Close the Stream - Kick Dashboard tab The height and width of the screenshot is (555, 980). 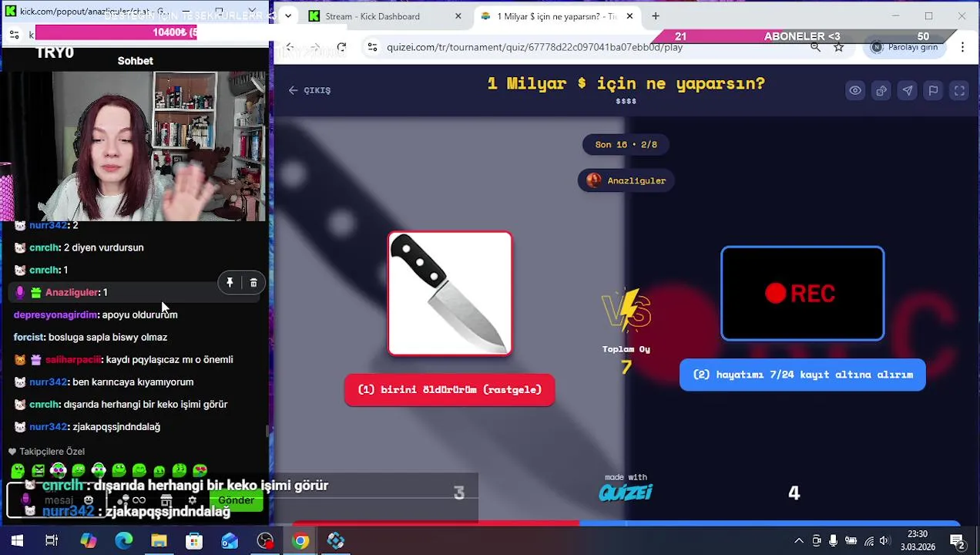(458, 16)
